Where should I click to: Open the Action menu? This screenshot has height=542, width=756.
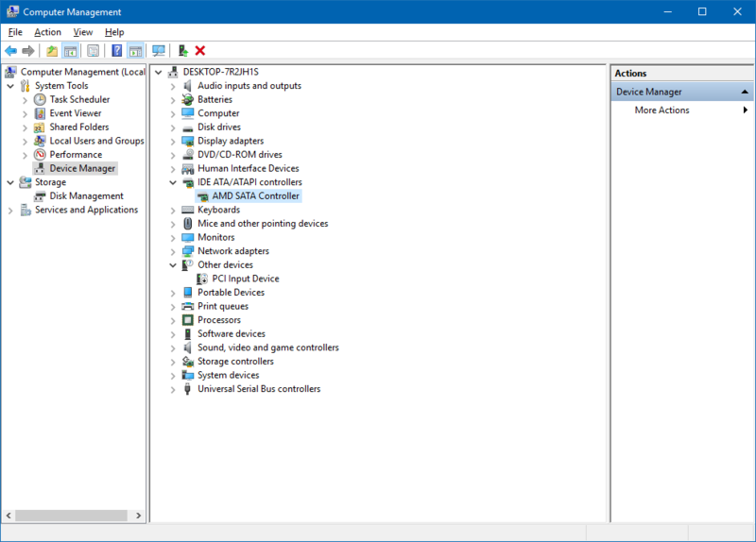point(48,32)
